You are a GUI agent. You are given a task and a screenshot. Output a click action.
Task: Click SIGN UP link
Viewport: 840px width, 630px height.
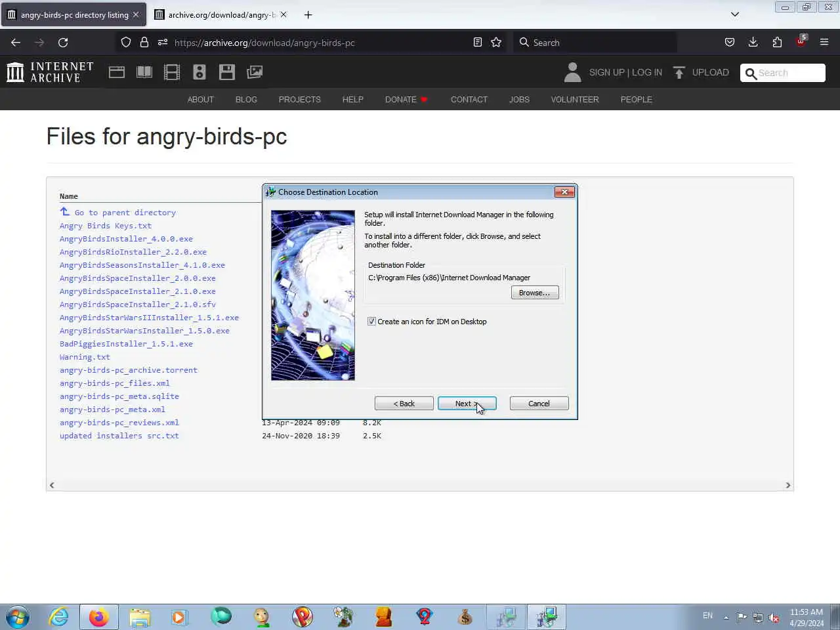[607, 72]
